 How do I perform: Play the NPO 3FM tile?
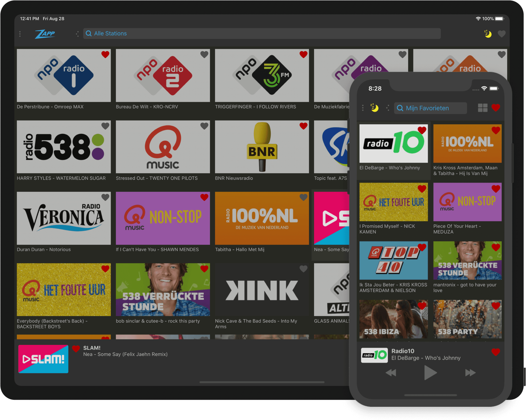pyautogui.click(x=262, y=75)
